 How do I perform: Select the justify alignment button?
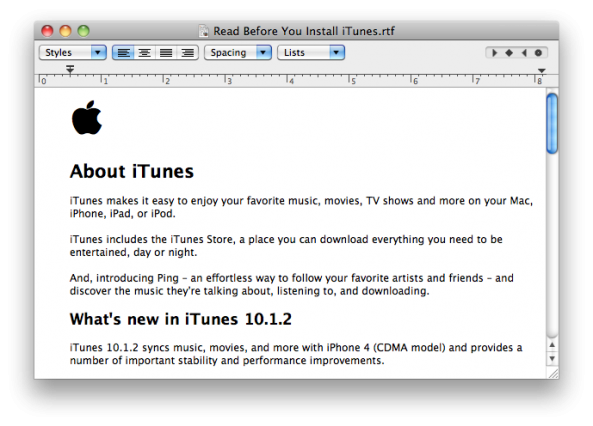(x=166, y=53)
